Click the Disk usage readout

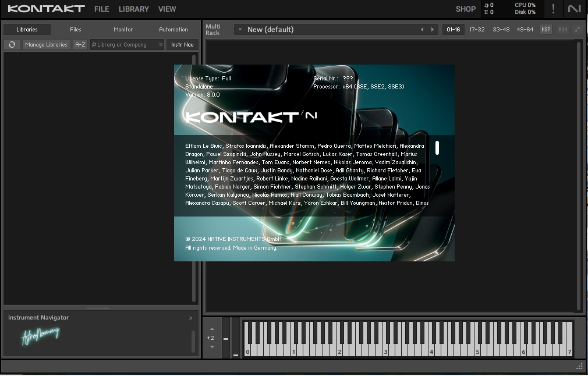click(525, 12)
